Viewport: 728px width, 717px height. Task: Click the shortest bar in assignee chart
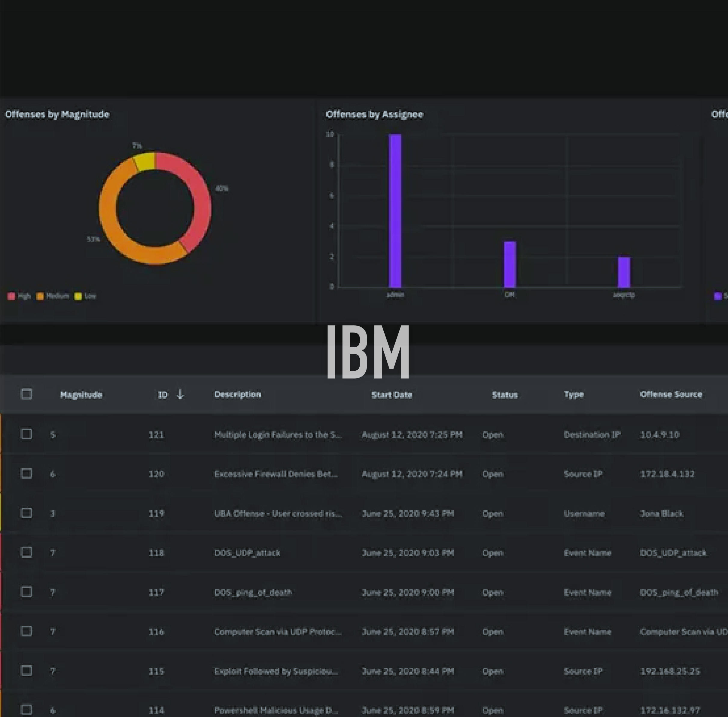tap(624, 272)
